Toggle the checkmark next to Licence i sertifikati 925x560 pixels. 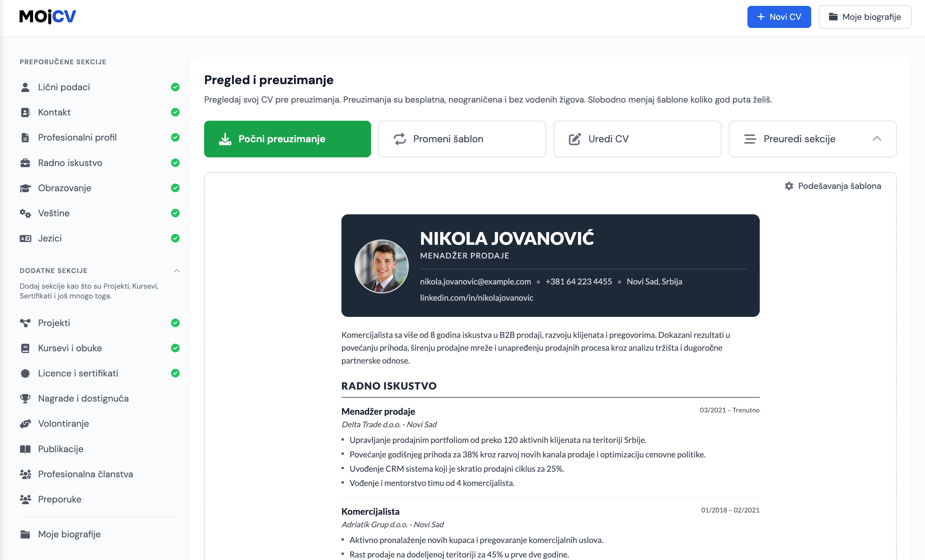(x=175, y=373)
